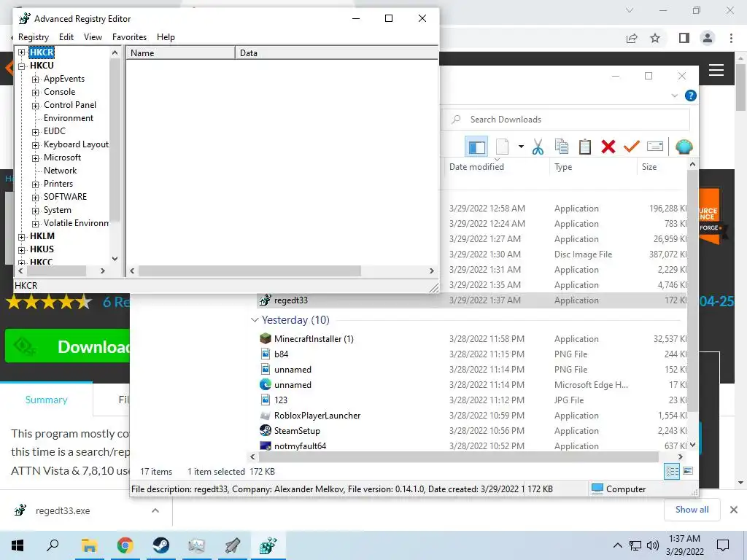Open the notification center icon
Image resolution: width=747 pixels, height=560 pixels.
723,545
